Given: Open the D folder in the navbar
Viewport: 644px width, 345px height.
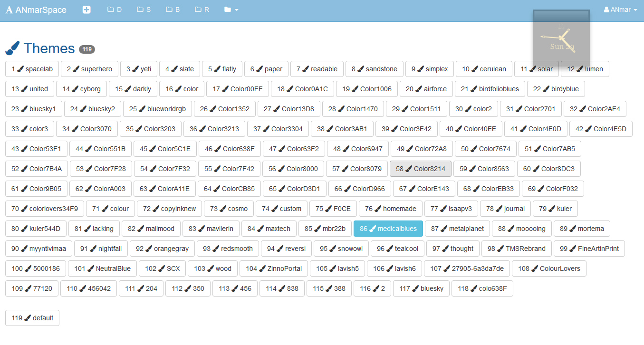Looking at the screenshot, I should pos(115,10).
